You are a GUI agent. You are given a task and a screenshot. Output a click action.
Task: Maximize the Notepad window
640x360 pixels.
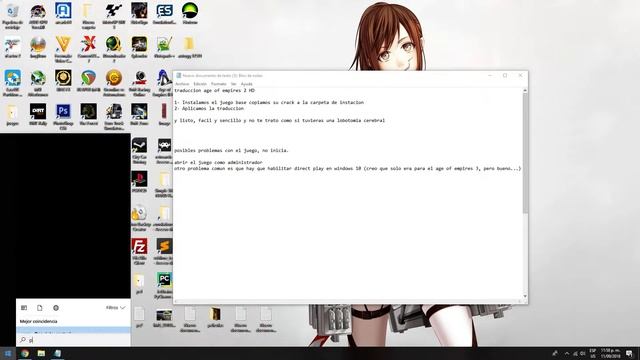pyautogui.click(x=505, y=76)
